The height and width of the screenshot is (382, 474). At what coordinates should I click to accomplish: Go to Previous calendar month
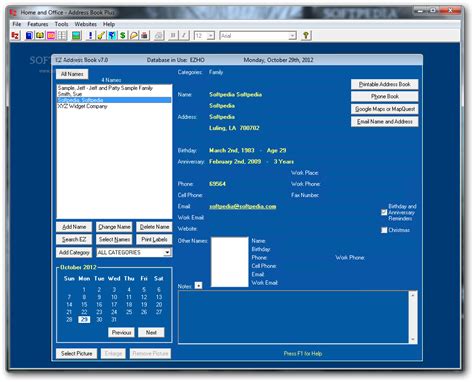(121, 332)
